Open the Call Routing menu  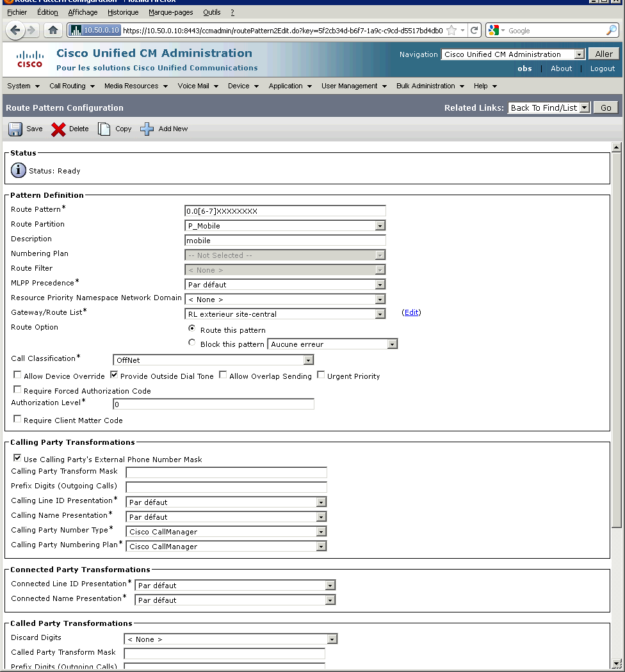(x=72, y=86)
